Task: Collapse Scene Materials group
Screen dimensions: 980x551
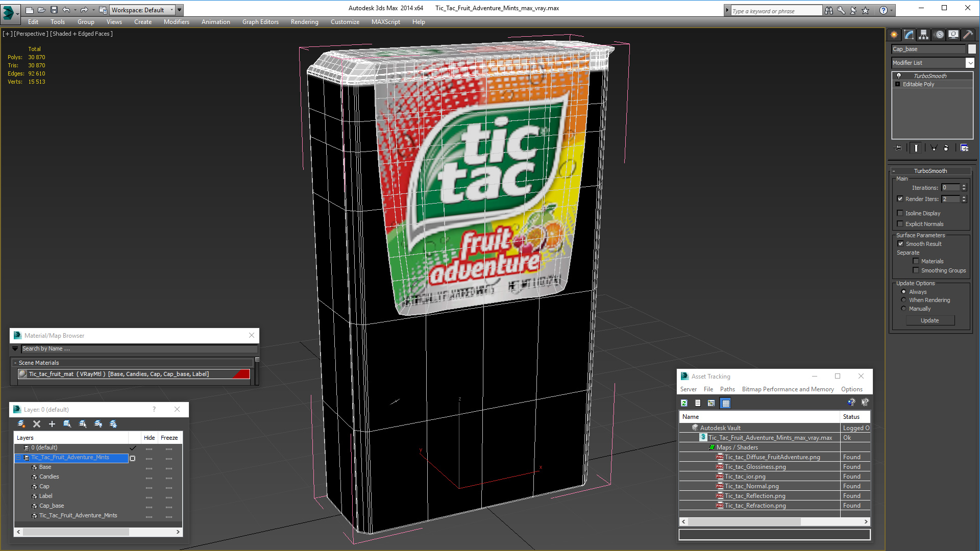Action: pos(15,363)
